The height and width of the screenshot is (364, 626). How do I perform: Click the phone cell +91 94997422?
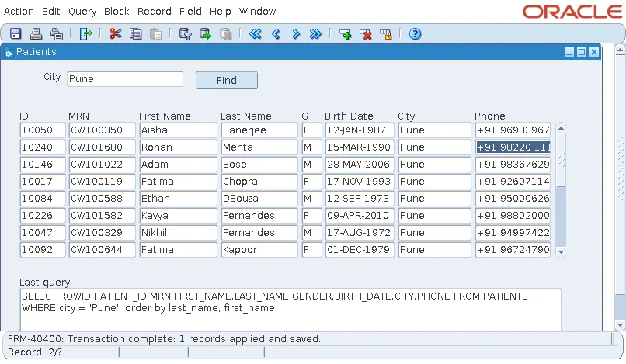[x=513, y=233]
